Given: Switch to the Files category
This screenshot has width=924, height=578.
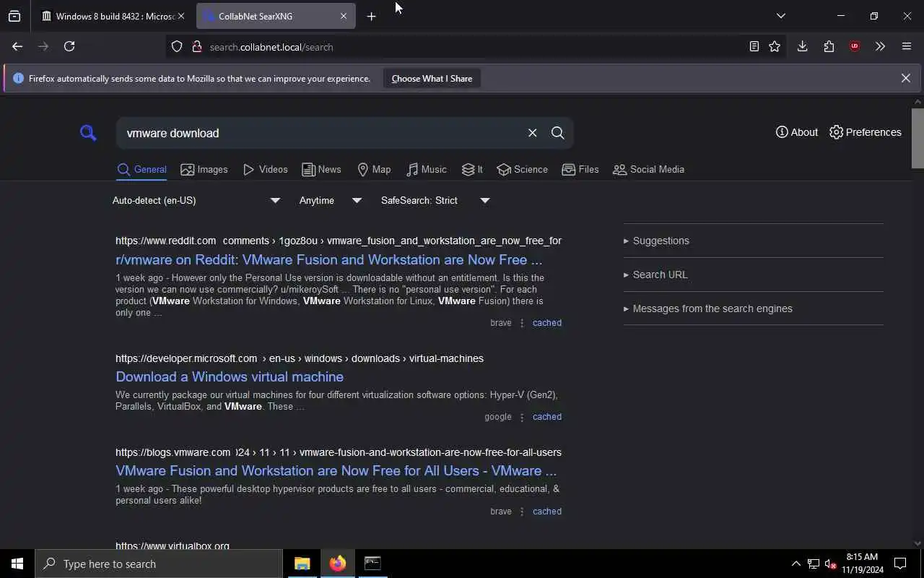Looking at the screenshot, I should (580, 169).
